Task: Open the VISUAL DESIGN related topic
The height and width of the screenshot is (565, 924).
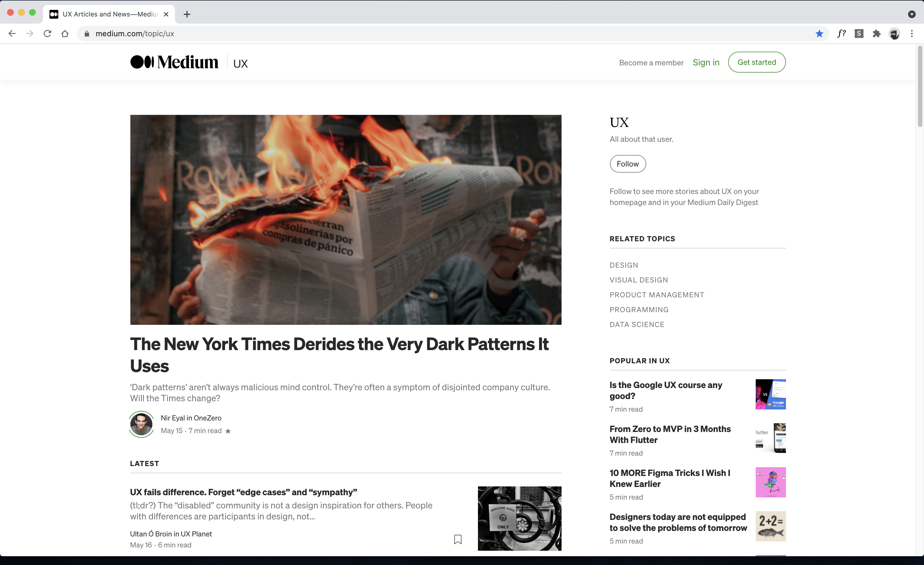Action: click(x=639, y=280)
